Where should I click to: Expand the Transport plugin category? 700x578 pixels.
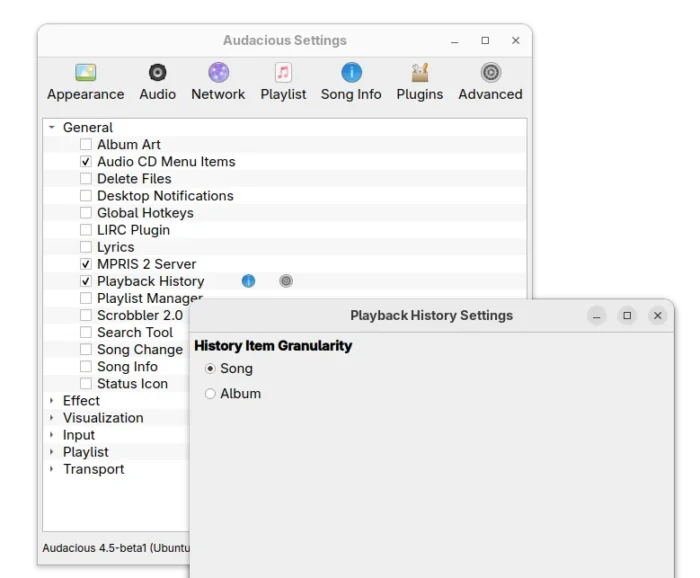tap(52, 469)
